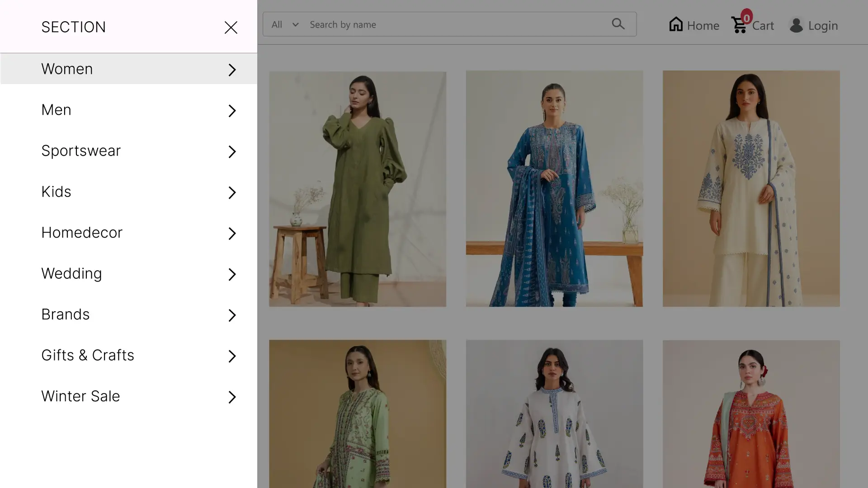Close the SECTION sidebar panel

tap(231, 27)
